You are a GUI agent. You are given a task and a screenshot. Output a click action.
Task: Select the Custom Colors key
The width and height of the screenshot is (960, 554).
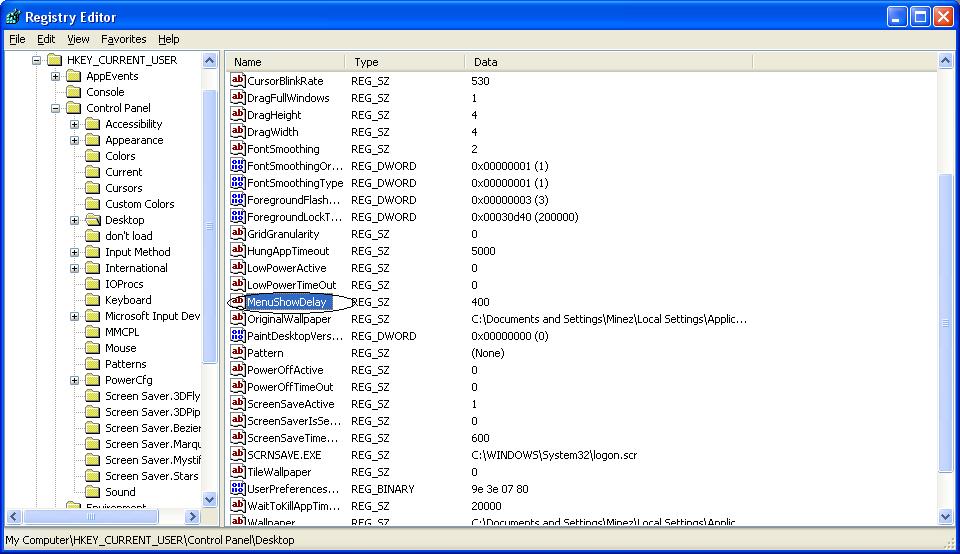[x=140, y=204]
